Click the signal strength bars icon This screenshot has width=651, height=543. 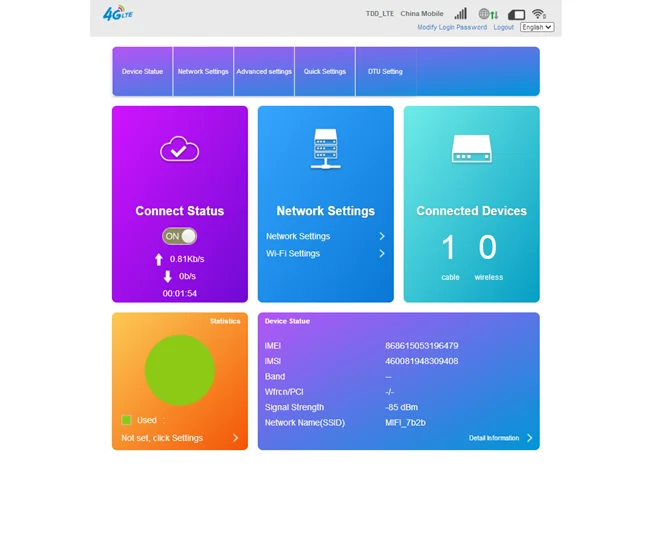[x=460, y=14]
